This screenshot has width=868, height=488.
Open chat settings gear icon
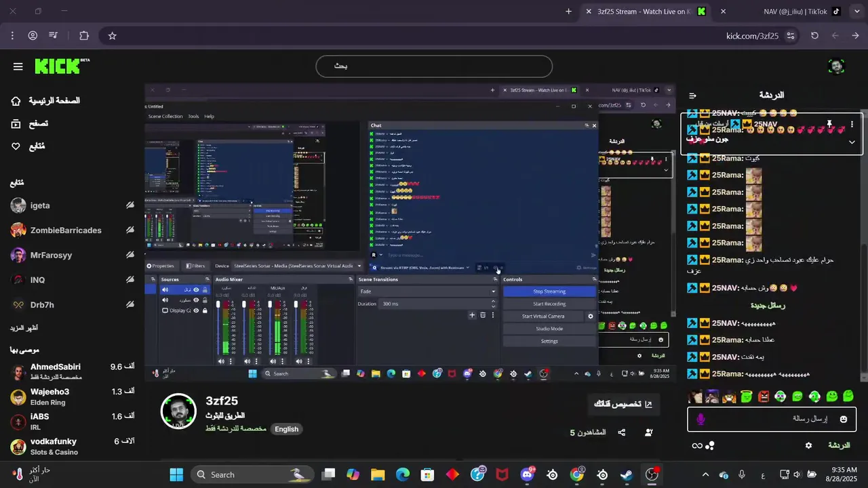point(808,445)
